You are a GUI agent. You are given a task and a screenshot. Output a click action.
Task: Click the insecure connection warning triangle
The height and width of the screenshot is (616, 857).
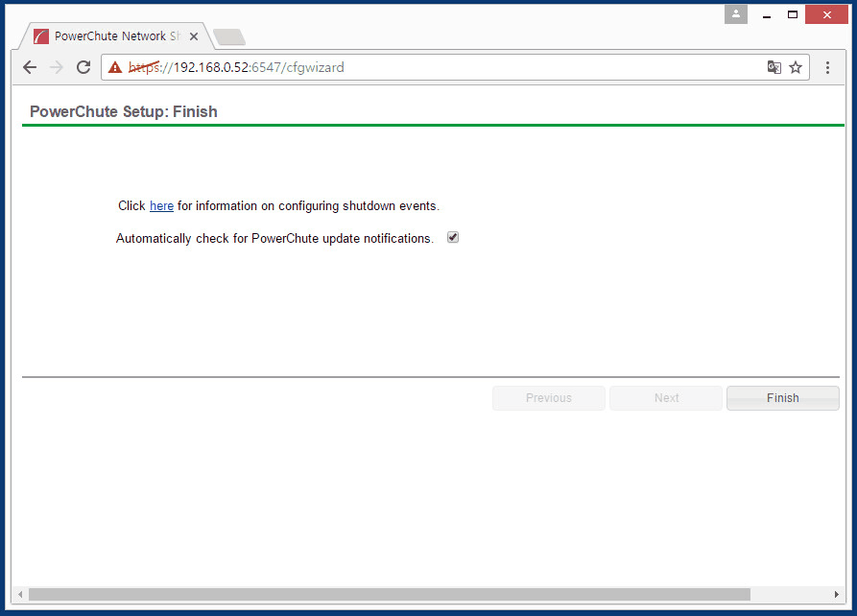pos(115,67)
